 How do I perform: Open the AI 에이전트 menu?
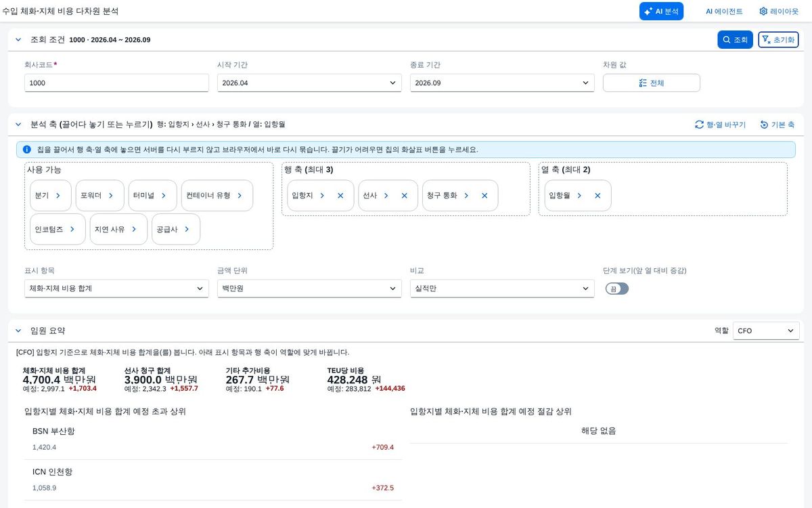tap(724, 12)
